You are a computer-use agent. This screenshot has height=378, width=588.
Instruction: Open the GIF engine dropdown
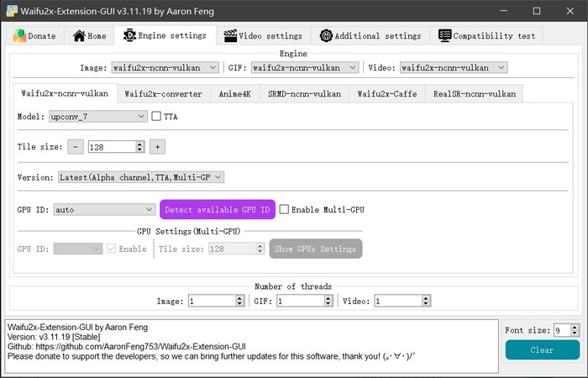[305, 67]
